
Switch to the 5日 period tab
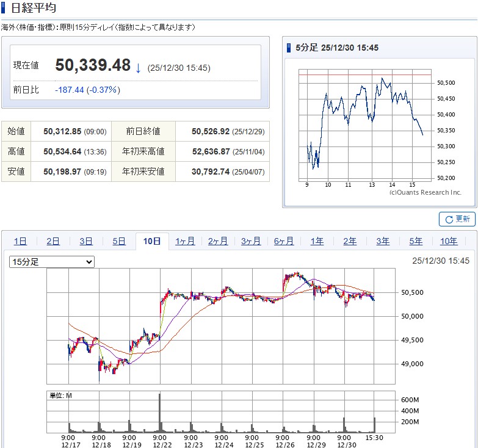pyautogui.click(x=119, y=241)
